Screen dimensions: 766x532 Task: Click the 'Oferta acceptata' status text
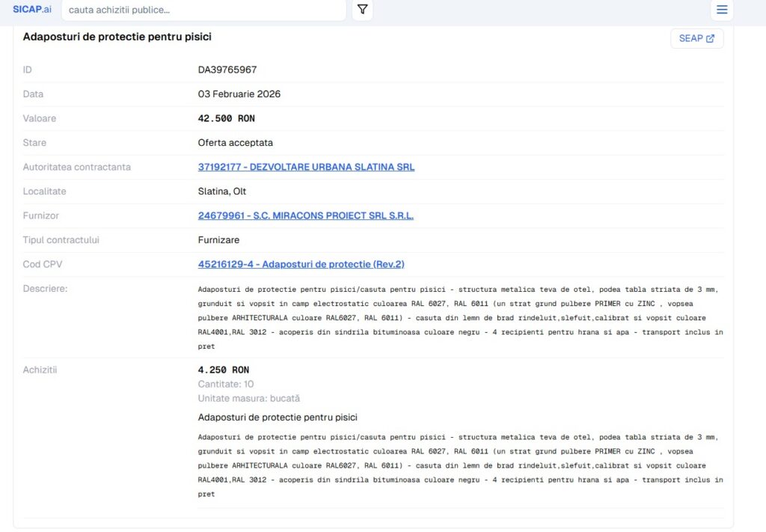pos(235,143)
